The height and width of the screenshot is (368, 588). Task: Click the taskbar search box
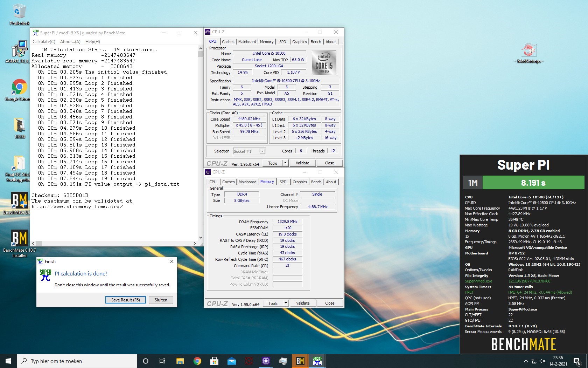tap(77, 361)
